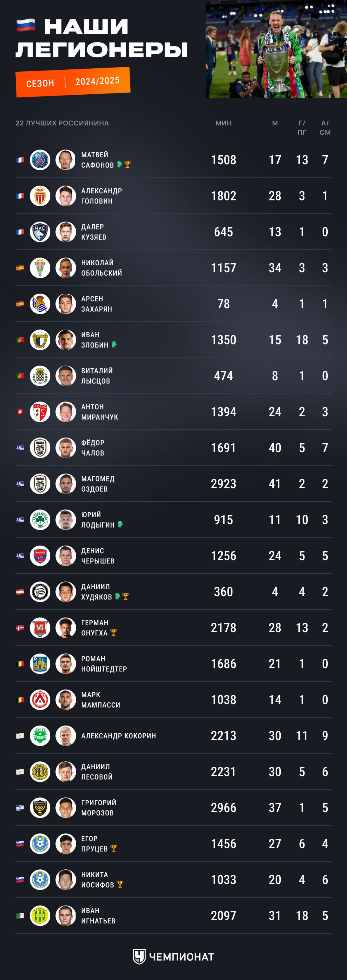Click the AS Monaco club crest
Image resolution: width=347 pixels, height=980 pixels.
tap(40, 196)
